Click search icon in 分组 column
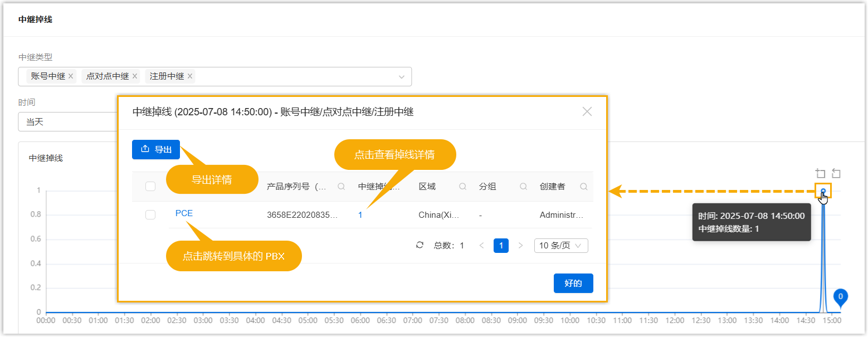The width and height of the screenshot is (868, 337). point(523,187)
